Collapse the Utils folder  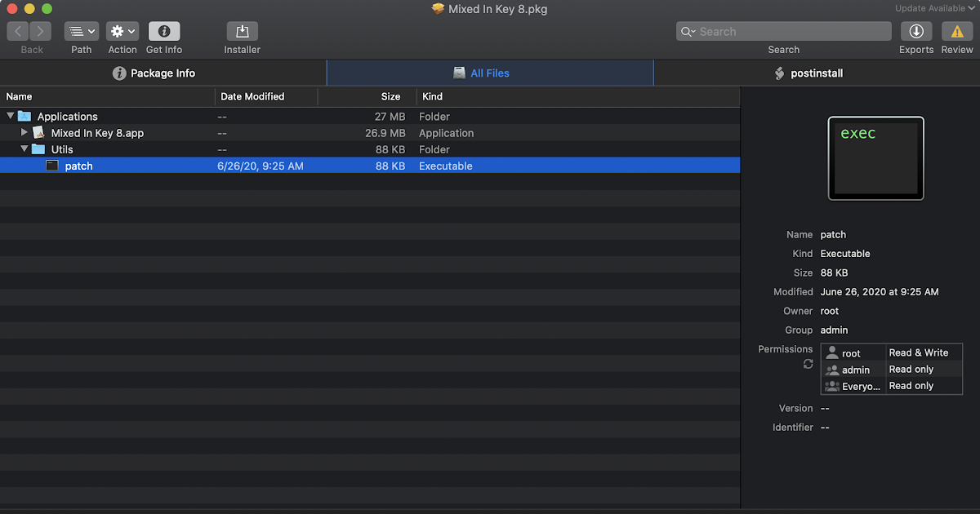24,149
